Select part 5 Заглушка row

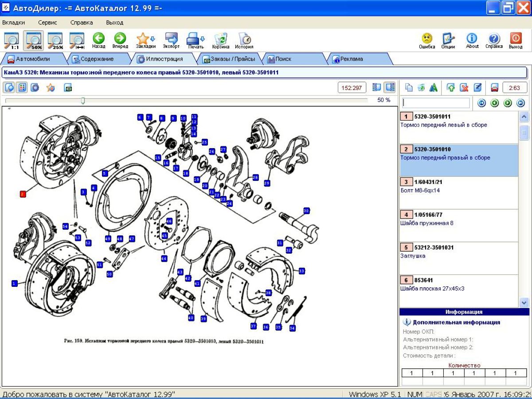pyautogui.click(x=459, y=258)
